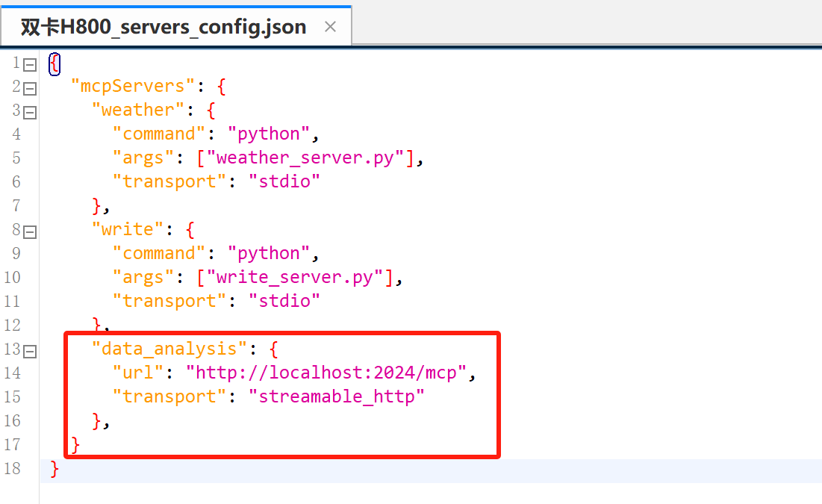Click line number 18 in margin
The image size is (822, 504).
[12, 468]
